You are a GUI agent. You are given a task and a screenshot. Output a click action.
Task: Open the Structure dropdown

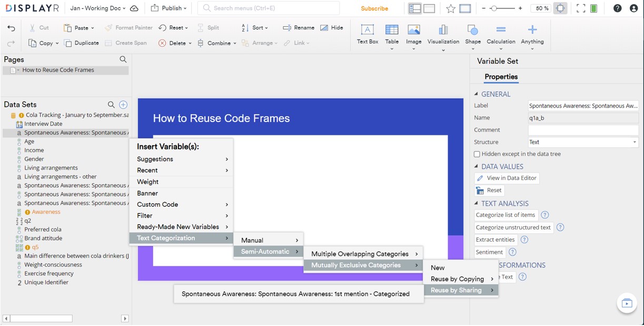(583, 142)
